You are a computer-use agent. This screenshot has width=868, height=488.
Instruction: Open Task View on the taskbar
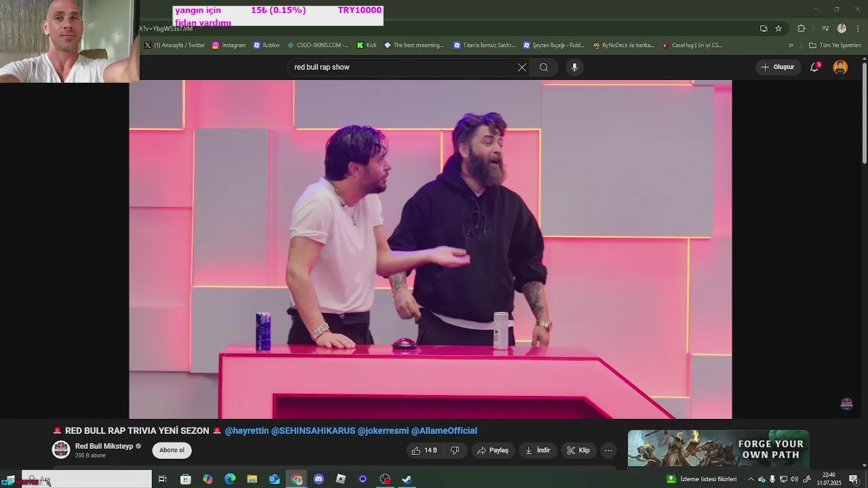click(163, 479)
